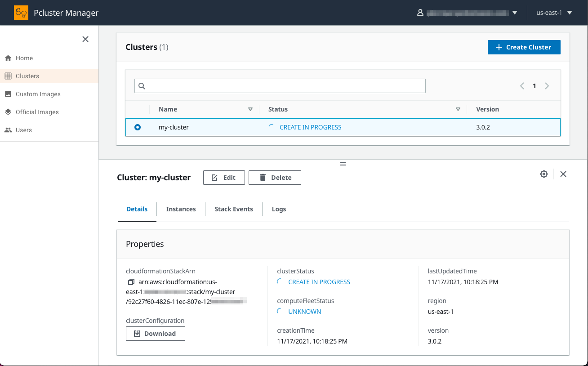Sort clusters by Status column arrow
Image resolution: width=588 pixels, height=366 pixels.
point(458,109)
